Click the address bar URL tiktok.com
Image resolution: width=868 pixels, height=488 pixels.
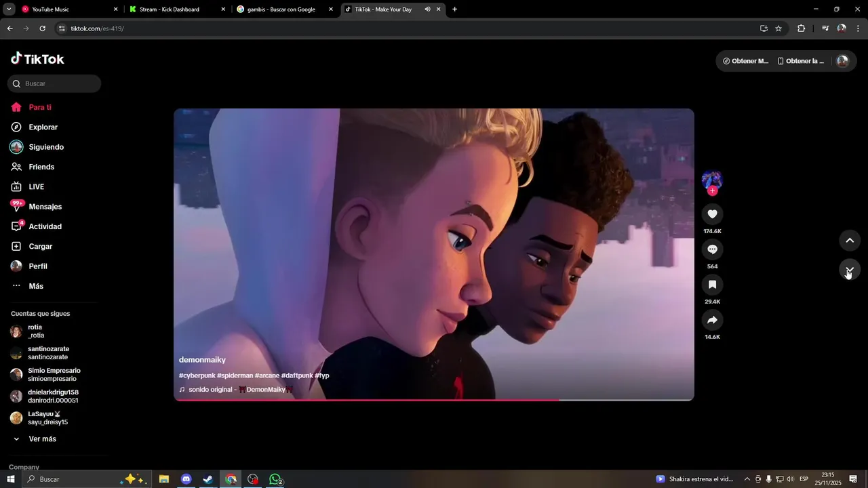click(x=98, y=28)
